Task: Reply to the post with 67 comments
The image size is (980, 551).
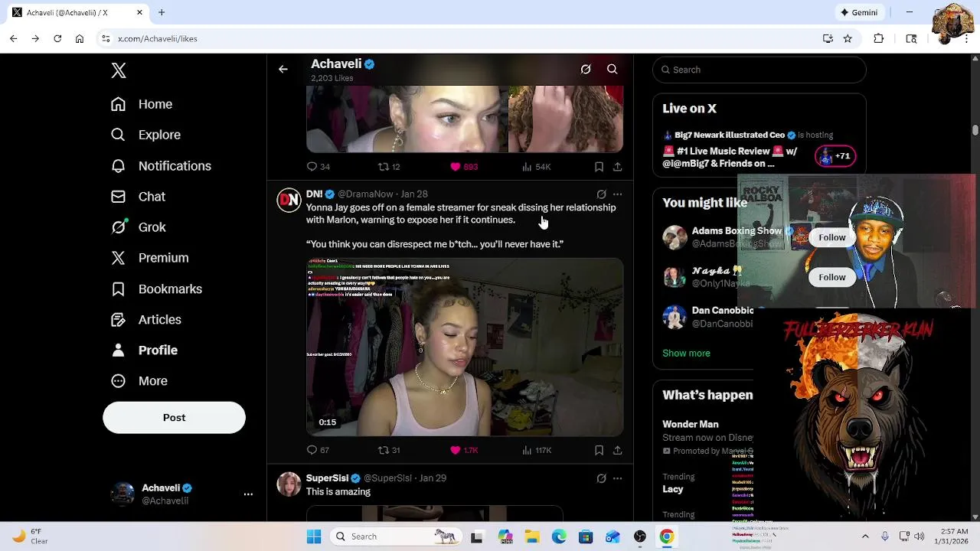Action: [x=318, y=450]
